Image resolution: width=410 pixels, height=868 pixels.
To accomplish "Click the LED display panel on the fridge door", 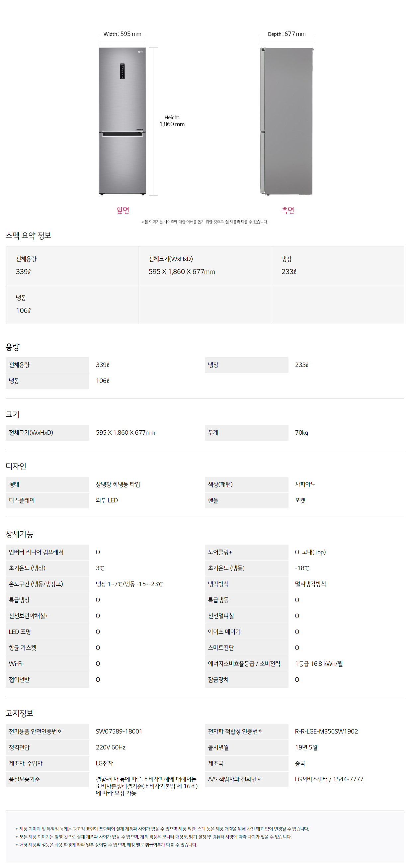I will [122, 71].
